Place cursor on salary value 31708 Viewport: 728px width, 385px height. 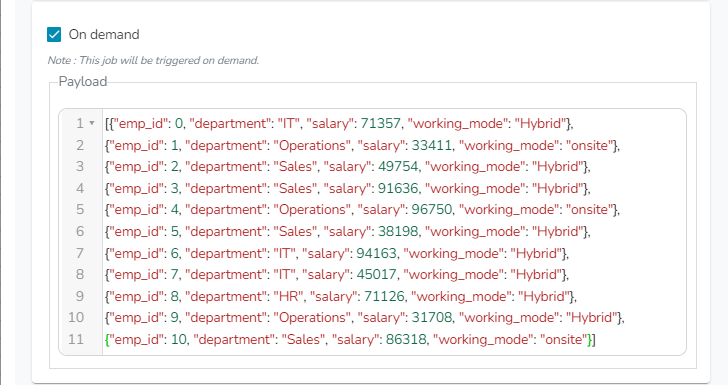[x=431, y=318]
